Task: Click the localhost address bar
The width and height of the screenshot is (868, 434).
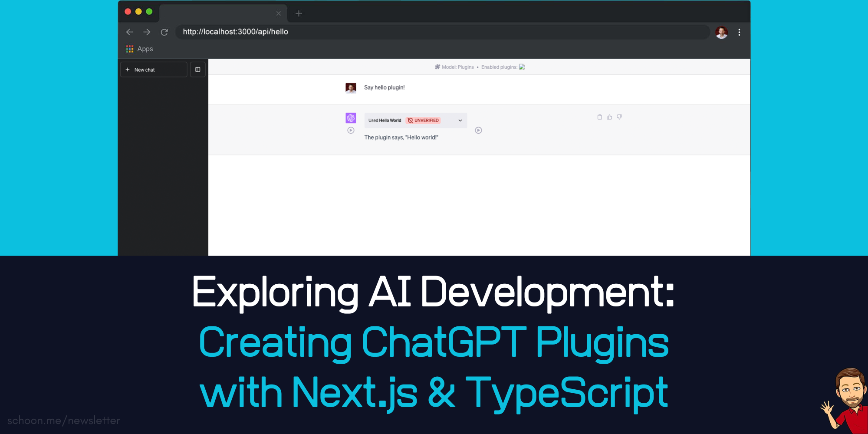Action: pyautogui.click(x=442, y=32)
